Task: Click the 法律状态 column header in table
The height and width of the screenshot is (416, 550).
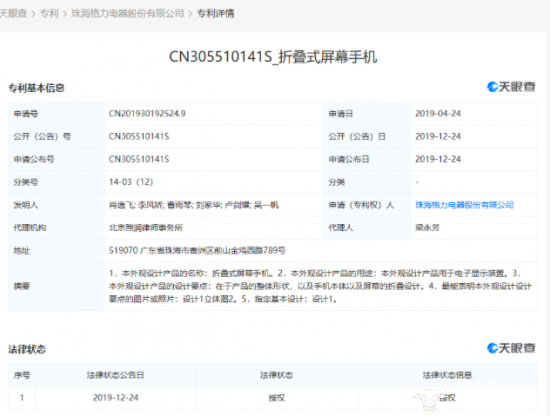Action: (x=276, y=375)
